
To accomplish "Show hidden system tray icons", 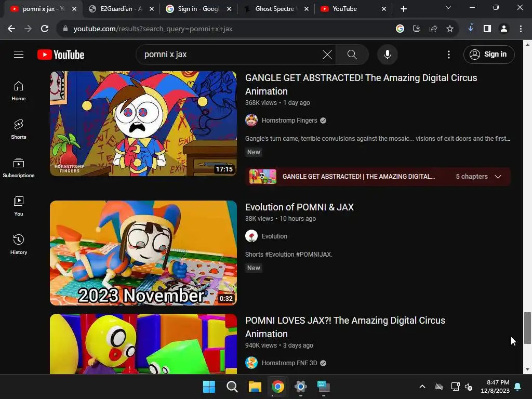I will (422, 387).
